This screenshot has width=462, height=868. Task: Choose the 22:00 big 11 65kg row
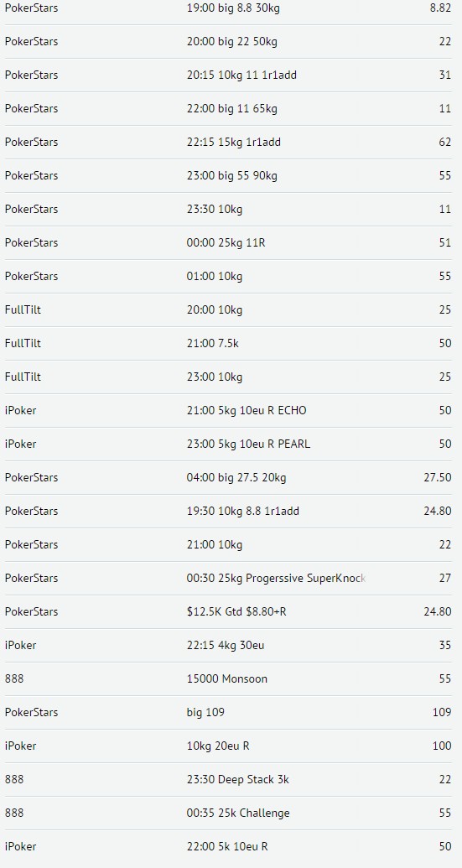[x=228, y=108]
